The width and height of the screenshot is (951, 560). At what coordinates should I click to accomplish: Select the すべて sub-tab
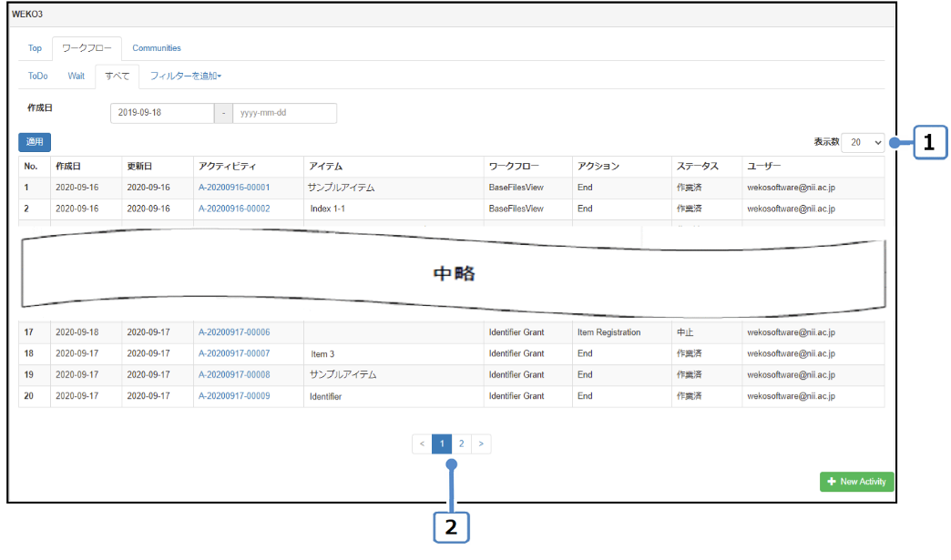point(118,76)
